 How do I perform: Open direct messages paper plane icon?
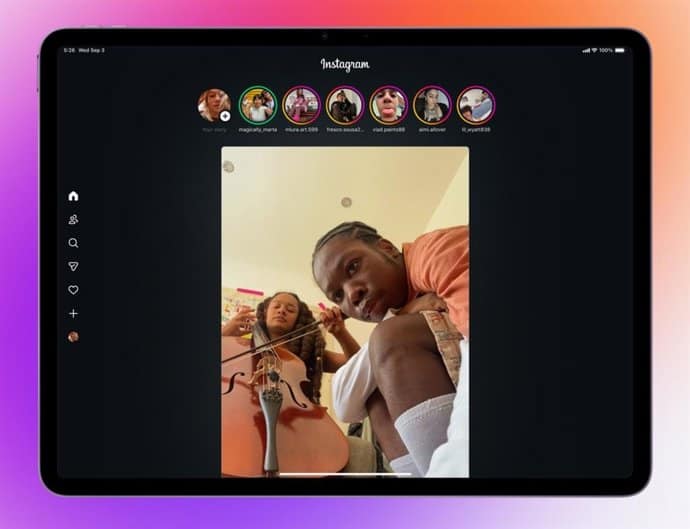(73, 267)
